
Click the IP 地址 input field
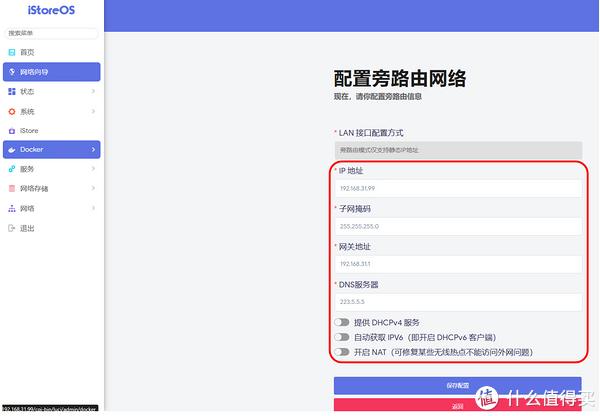click(458, 188)
